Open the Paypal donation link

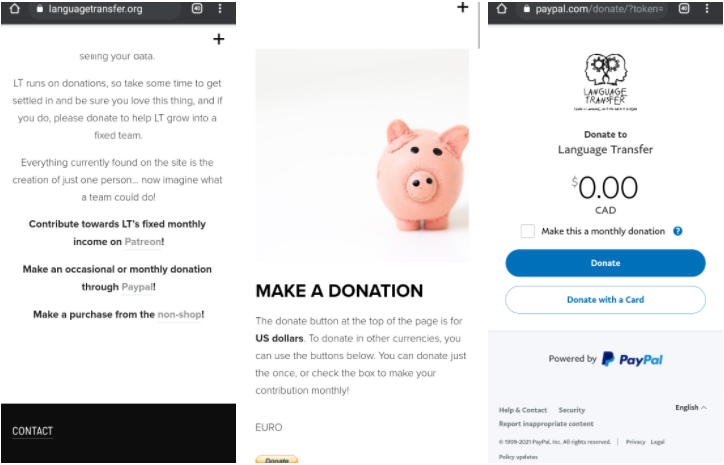137,287
